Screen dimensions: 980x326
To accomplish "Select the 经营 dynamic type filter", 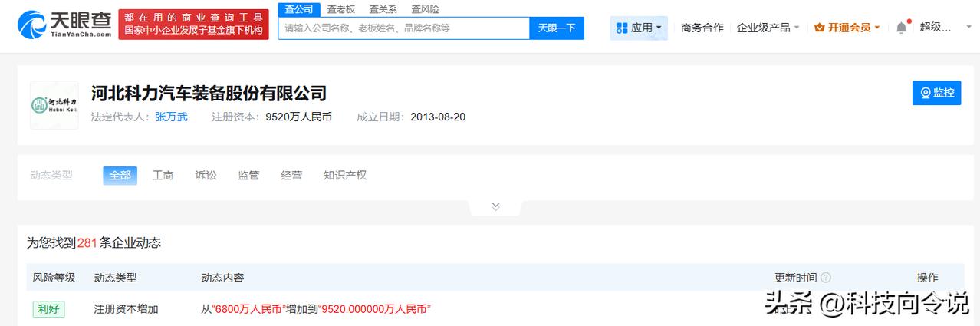I will tap(291, 175).
